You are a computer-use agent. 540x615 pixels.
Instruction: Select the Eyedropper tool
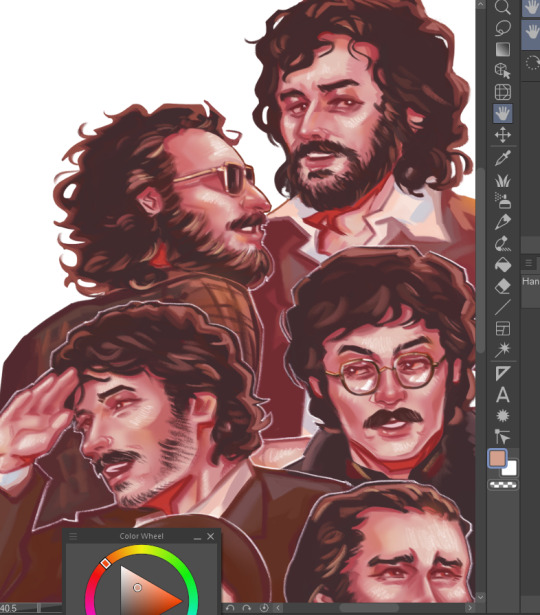pyautogui.click(x=502, y=158)
